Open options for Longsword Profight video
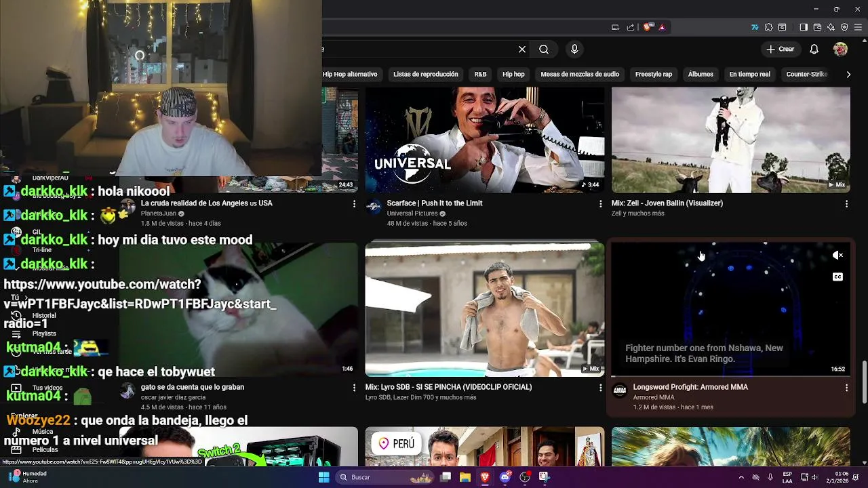The height and width of the screenshot is (488, 868). click(x=846, y=388)
